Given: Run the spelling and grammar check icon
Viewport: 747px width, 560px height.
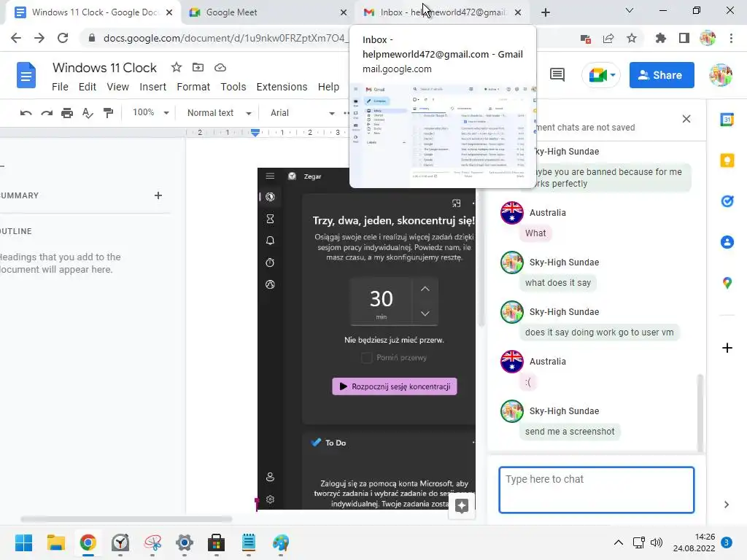Looking at the screenshot, I should coord(88,113).
